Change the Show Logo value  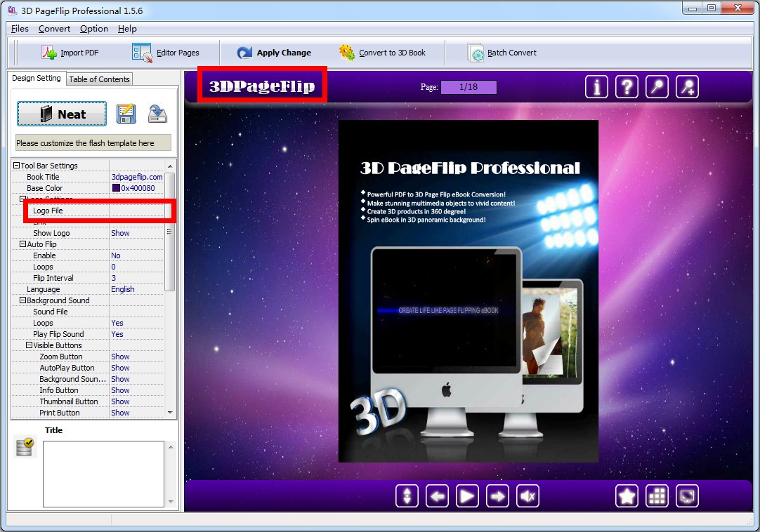pos(137,233)
